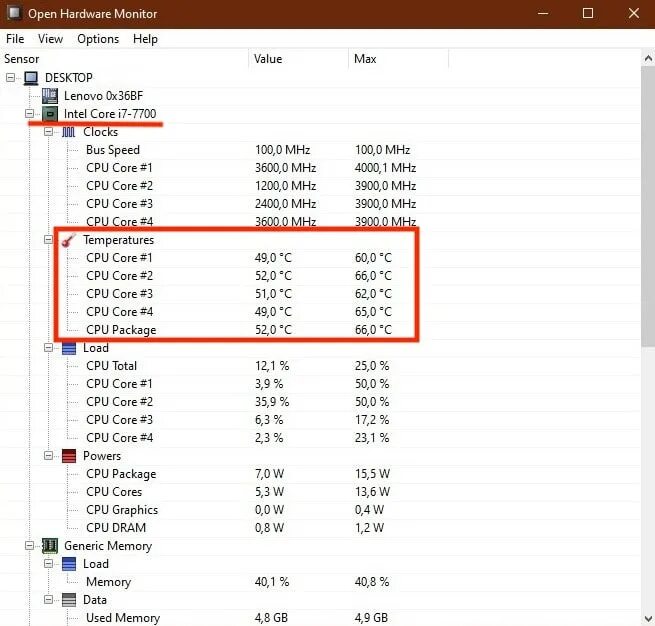
Task: Click the red Powers group icon
Action: [69, 456]
